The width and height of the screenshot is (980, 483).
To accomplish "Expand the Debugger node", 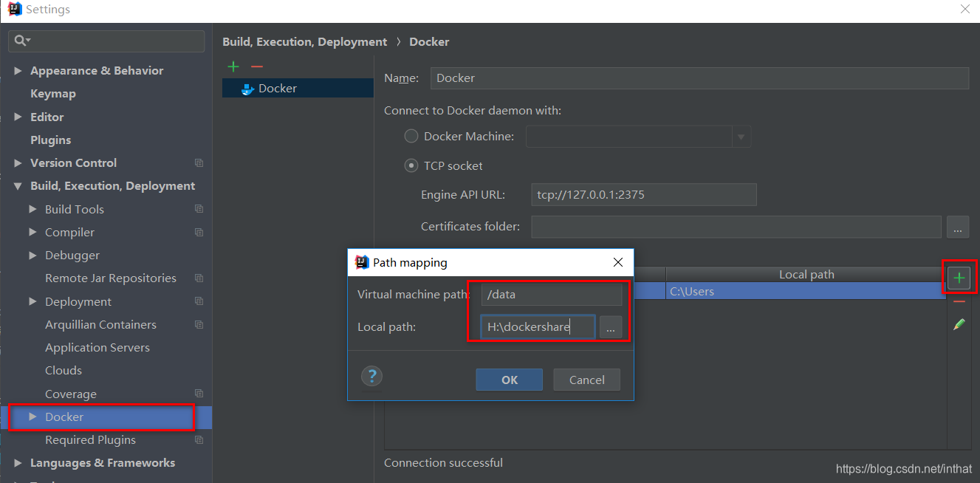I will (x=32, y=255).
